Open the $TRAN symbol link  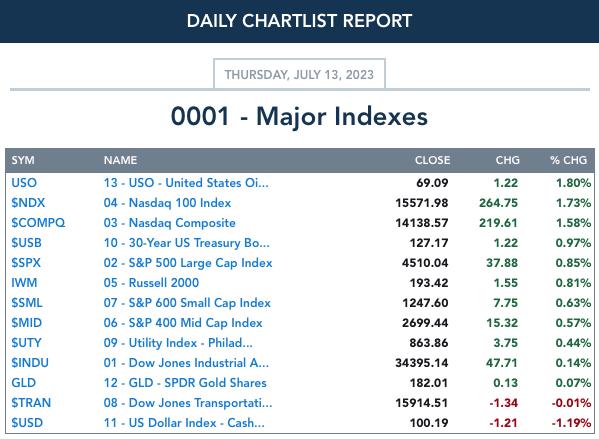coord(31,403)
